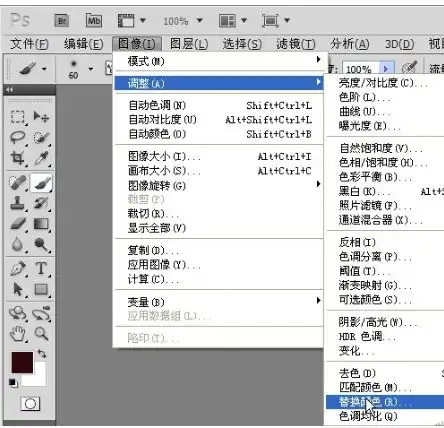The height and width of the screenshot is (428, 444).
Task: Choose 匹配颜色(M) adjustment
Action: point(385,387)
